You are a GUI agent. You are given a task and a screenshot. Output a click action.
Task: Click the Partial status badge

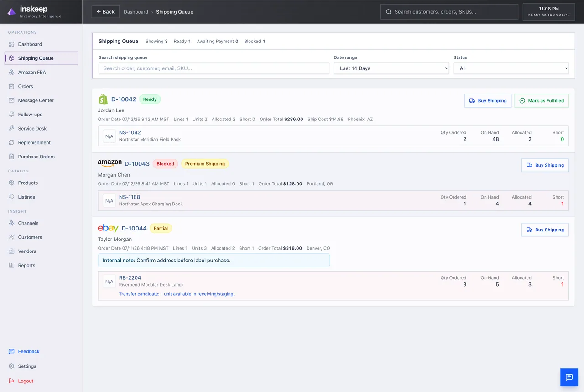click(161, 228)
